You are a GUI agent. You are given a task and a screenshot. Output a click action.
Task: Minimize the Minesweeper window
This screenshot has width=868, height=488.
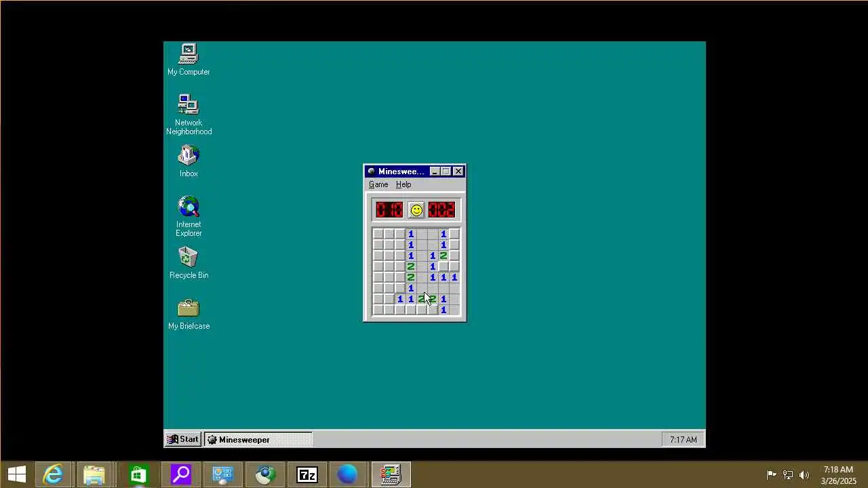point(435,171)
